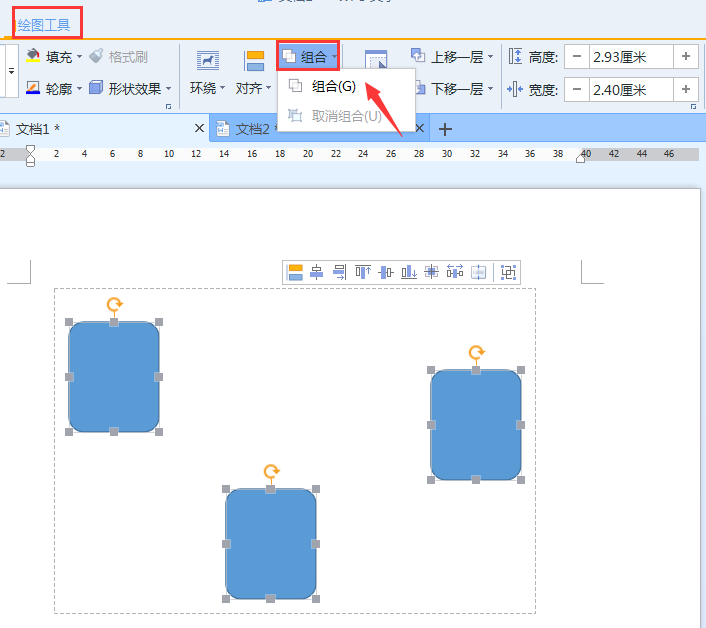Choose 取消组合(U) from the dropdown menu
The image size is (706, 628).
point(346,116)
